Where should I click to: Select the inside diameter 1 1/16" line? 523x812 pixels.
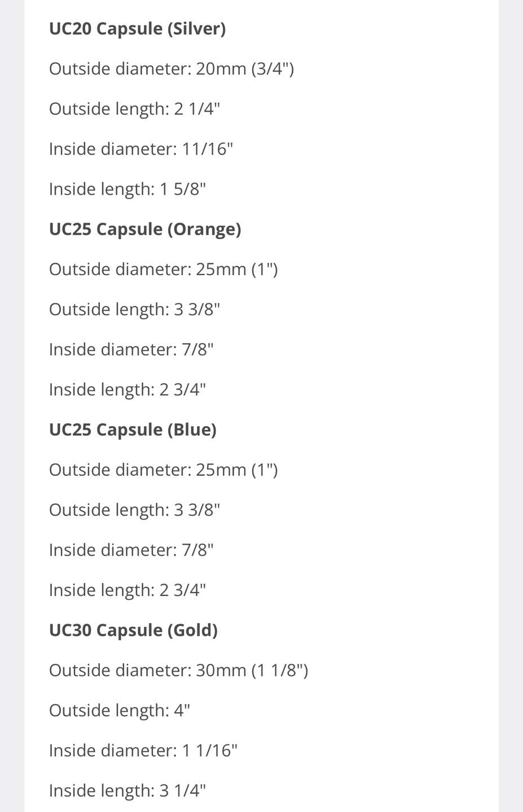pos(143,751)
